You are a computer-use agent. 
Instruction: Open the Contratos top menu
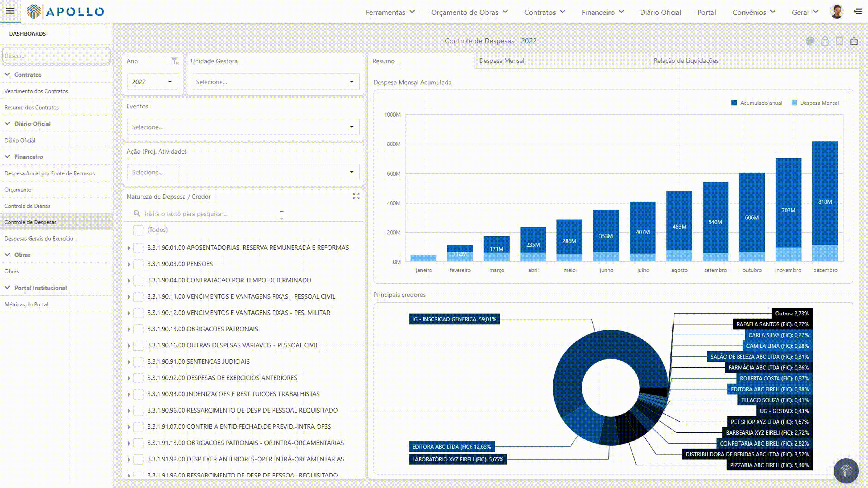click(x=545, y=12)
